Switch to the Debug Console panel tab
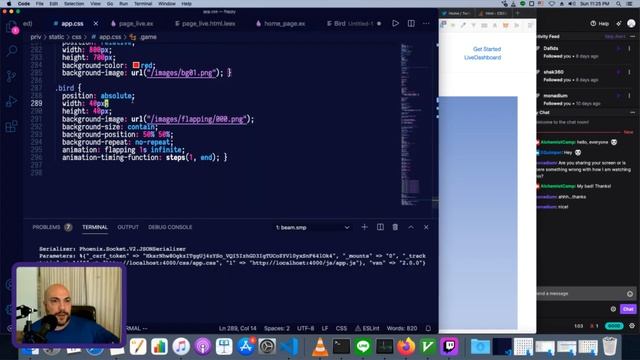The image size is (640, 360). 170,227
